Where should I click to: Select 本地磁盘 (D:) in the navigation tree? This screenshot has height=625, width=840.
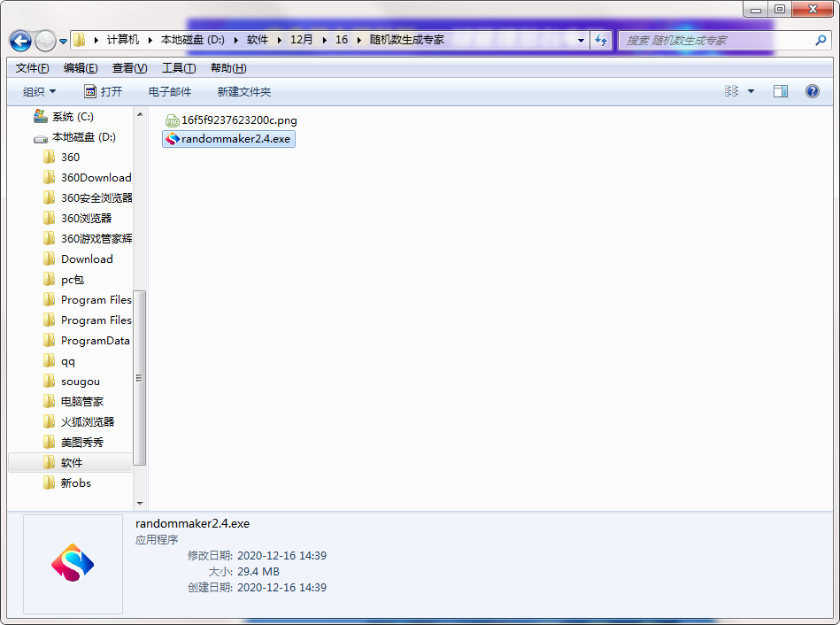pyautogui.click(x=83, y=137)
